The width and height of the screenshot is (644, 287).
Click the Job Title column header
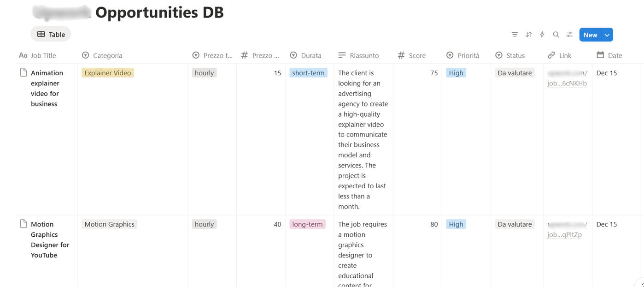click(43, 55)
